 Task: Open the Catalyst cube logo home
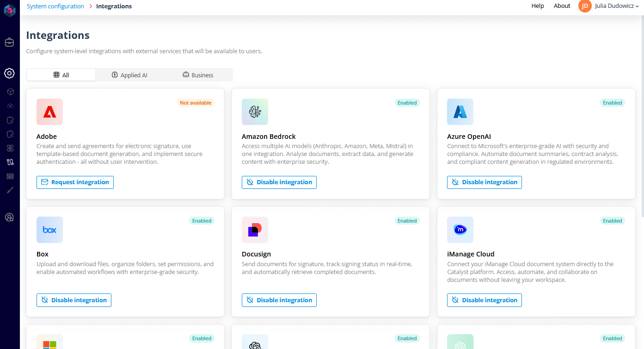click(x=10, y=10)
